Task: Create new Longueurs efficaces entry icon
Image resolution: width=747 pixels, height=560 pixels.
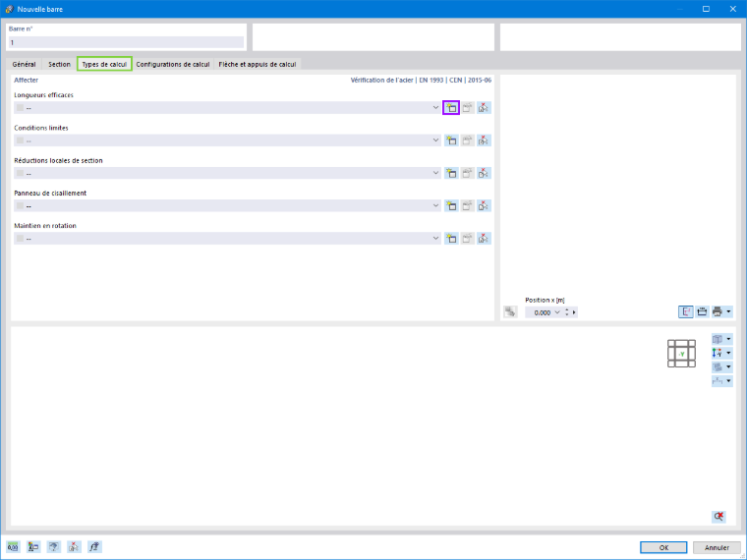Action: coord(451,108)
